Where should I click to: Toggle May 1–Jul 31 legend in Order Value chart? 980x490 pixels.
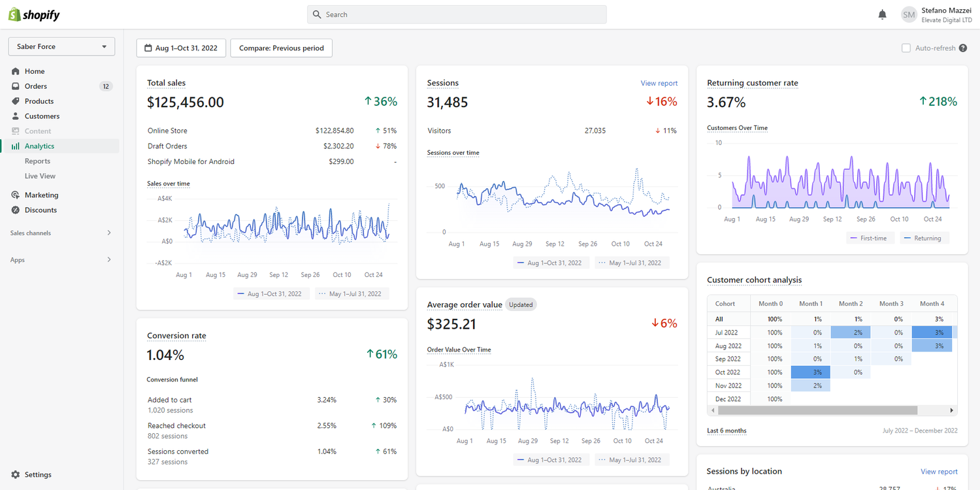click(632, 460)
